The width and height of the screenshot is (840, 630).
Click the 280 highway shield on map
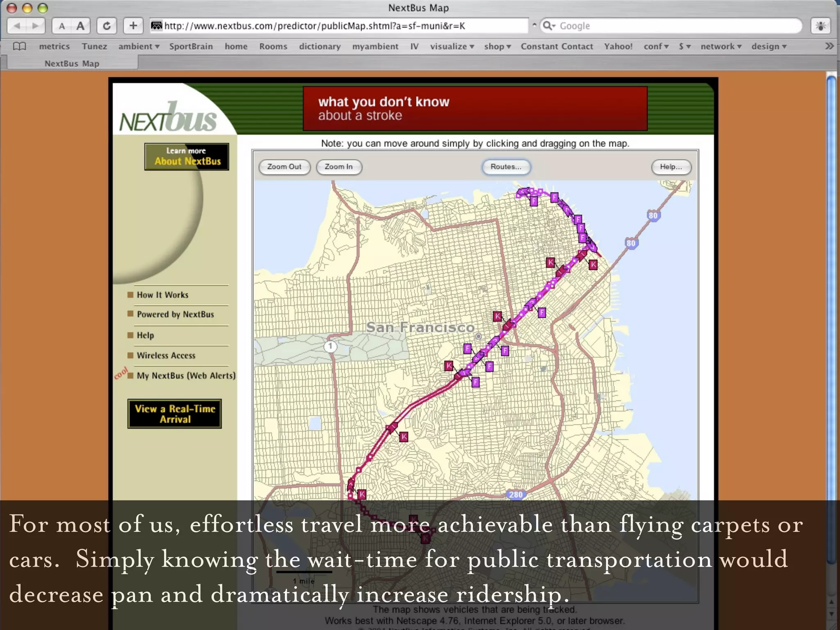pos(516,495)
